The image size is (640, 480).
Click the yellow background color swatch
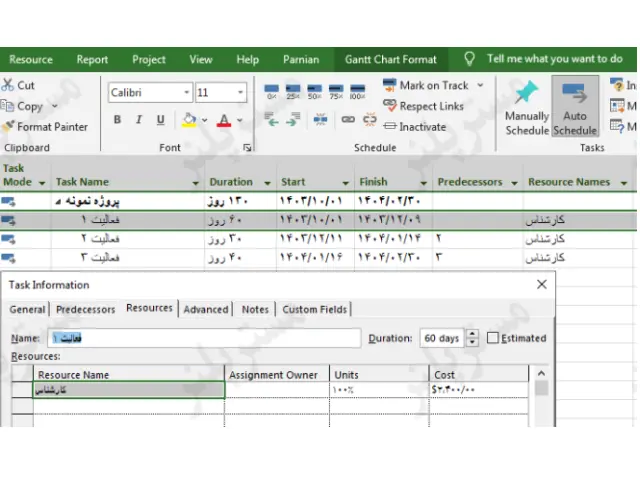189,120
